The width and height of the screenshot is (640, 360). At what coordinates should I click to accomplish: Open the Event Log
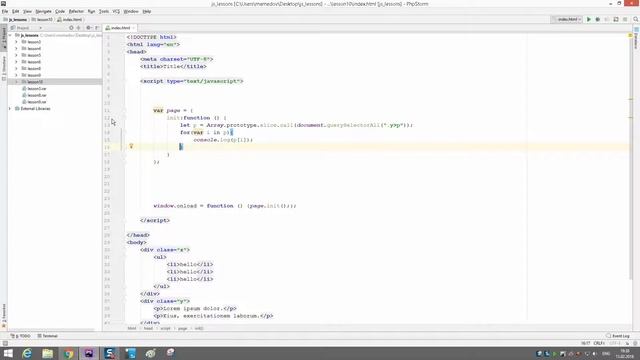618,336
